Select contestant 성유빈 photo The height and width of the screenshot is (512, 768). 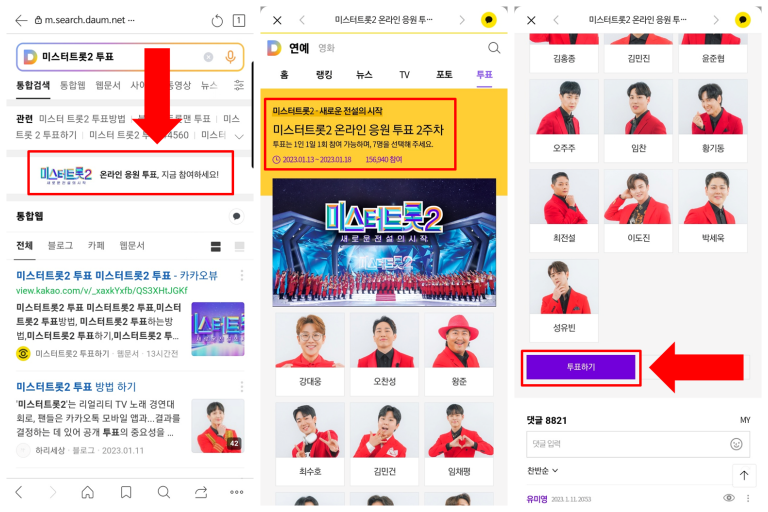coord(564,287)
